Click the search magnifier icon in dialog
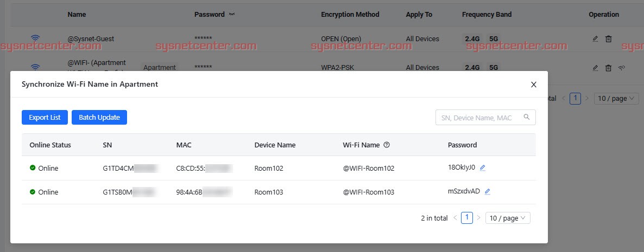644x252 pixels. pyautogui.click(x=527, y=117)
